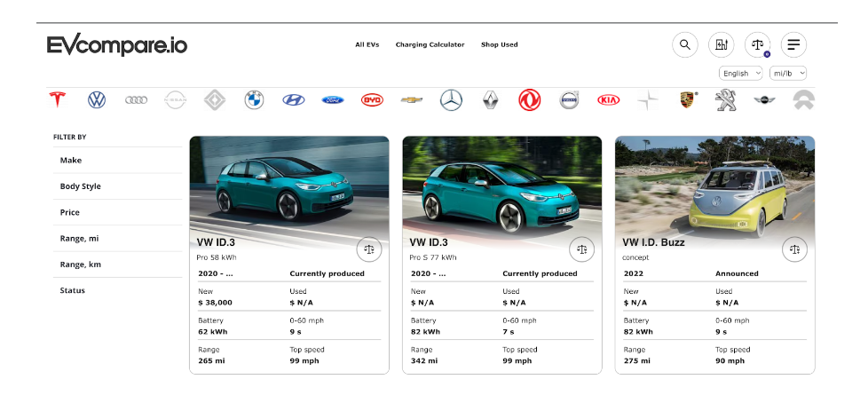This screenshot has width=868, height=395.
Task: Select the diamond logo between Nissan and BMW
Action: point(215,100)
